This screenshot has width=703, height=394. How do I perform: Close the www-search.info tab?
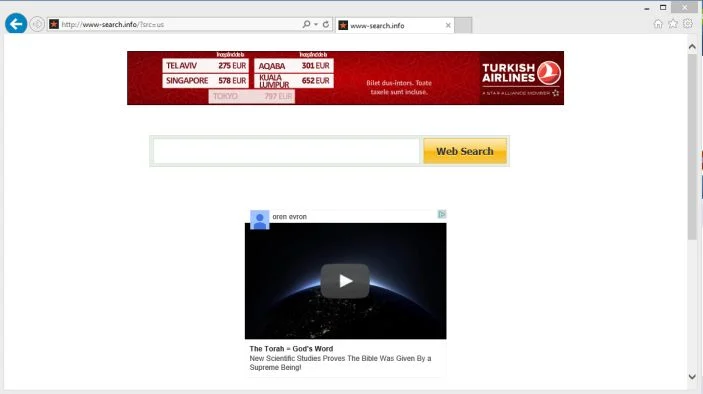point(448,26)
